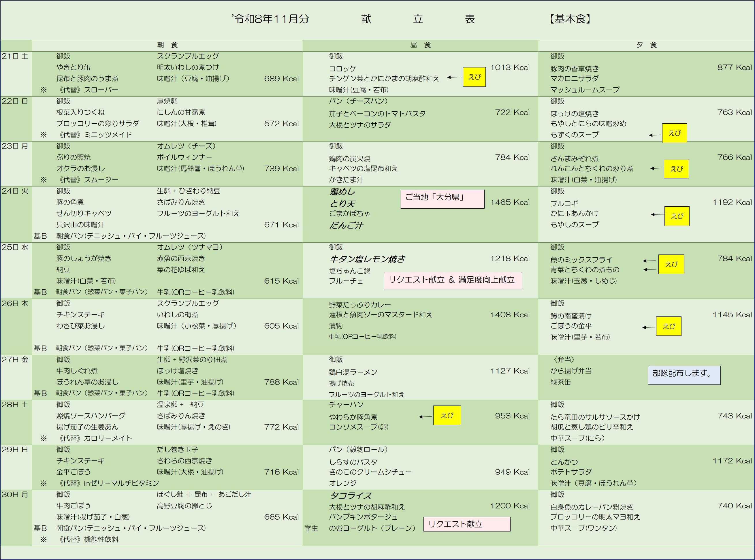The image size is (755, 560).
Task: Click えび tag beside もずくのスープ
Action: [675, 133]
